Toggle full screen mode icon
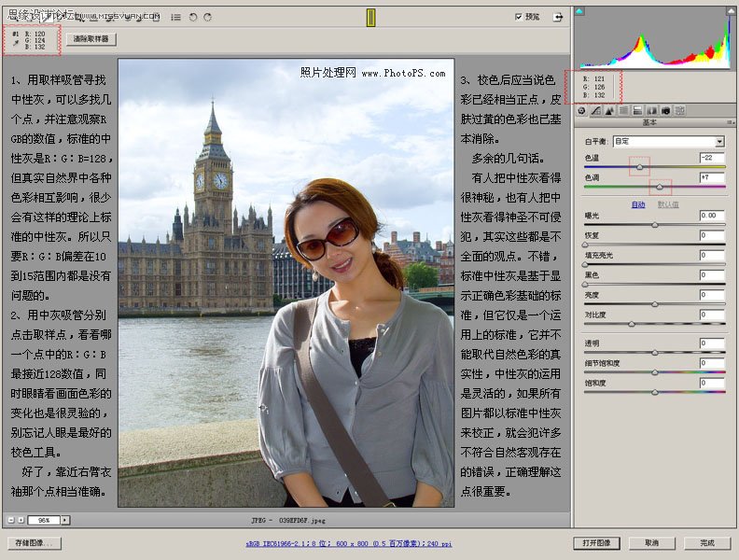The width and height of the screenshot is (739, 560). (x=558, y=17)
